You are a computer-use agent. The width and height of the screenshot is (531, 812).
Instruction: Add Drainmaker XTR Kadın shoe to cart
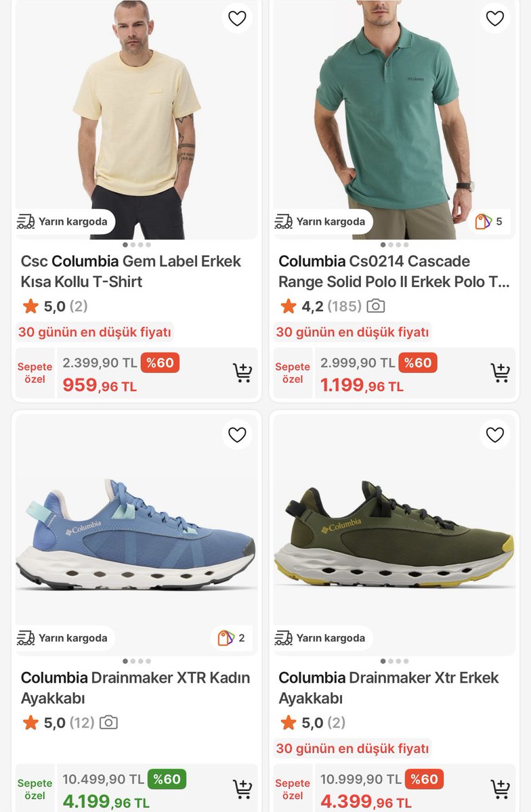tap(242, 789)
